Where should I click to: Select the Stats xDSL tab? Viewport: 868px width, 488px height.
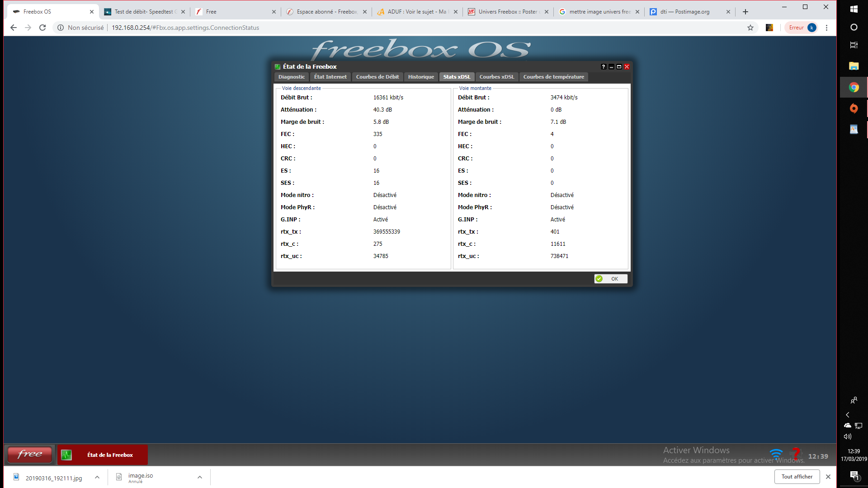coord(457,77)
